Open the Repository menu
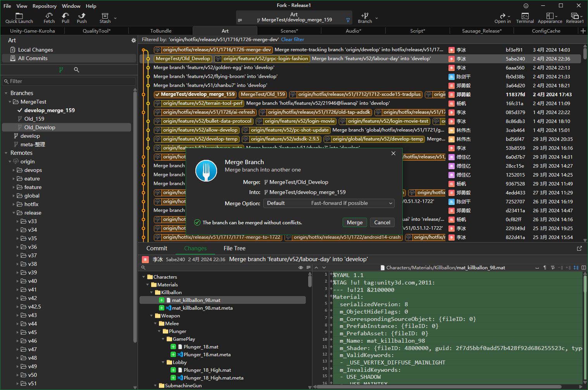The image size is (588, 390). coord(44,6)
